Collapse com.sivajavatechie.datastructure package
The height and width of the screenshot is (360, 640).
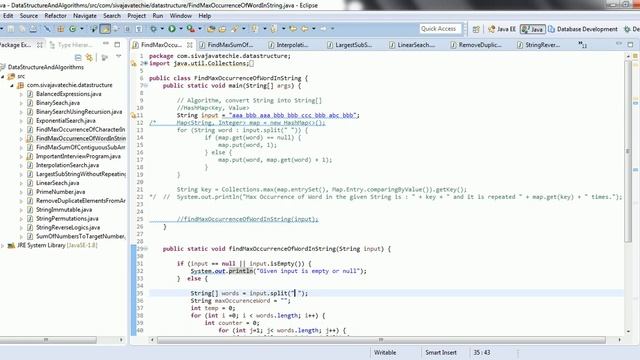click(12, 85)
